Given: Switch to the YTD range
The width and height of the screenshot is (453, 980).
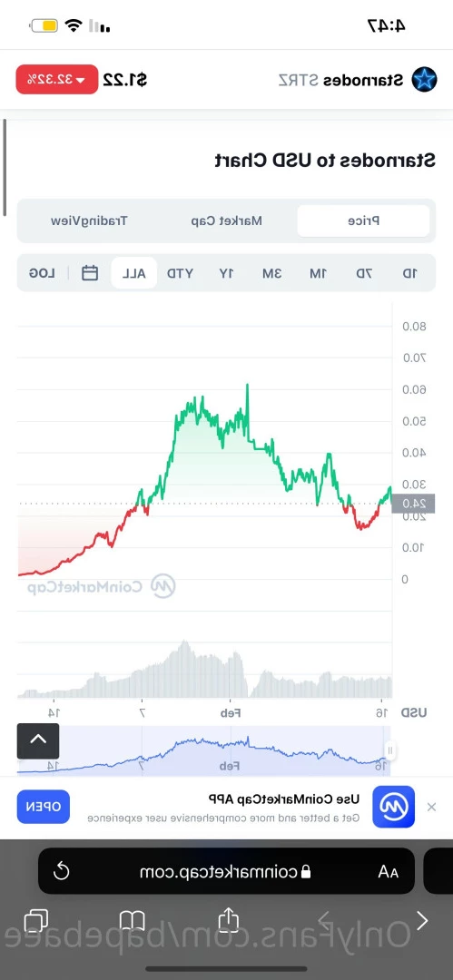Looking at the screenshot, I should coord(180,273).
